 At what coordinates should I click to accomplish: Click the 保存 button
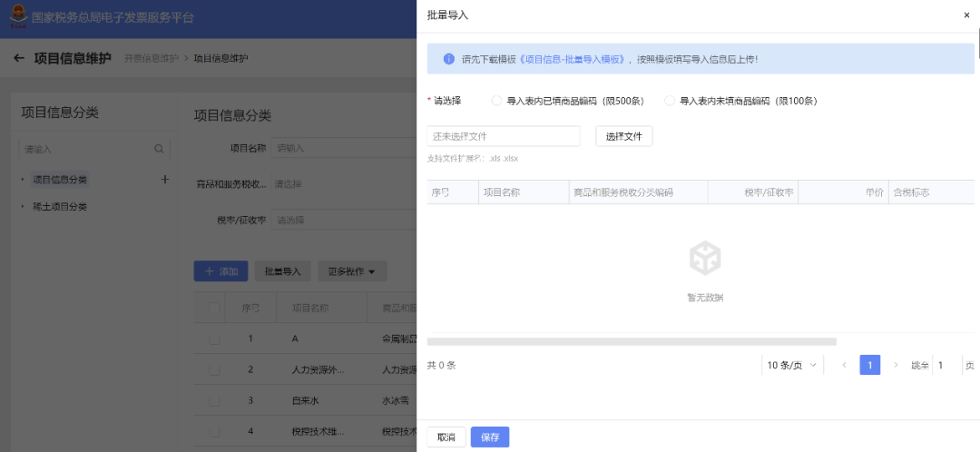[x=490, y=437]
